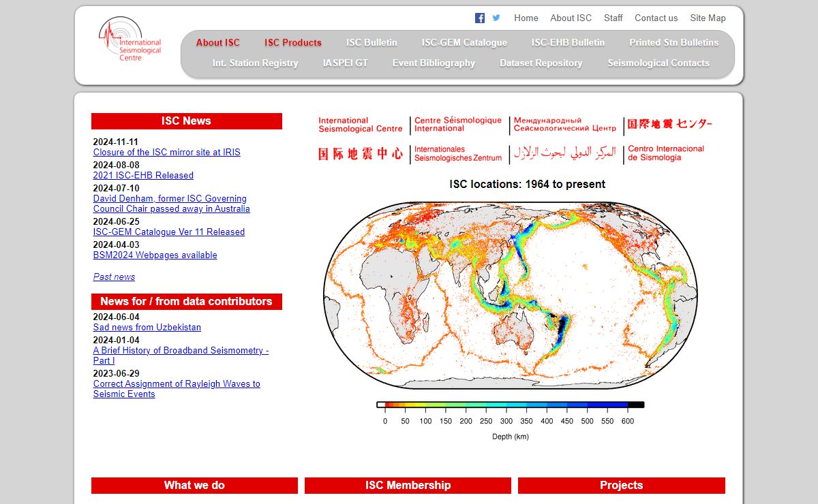Click the 2024-08-08 news date

point(116,166)
